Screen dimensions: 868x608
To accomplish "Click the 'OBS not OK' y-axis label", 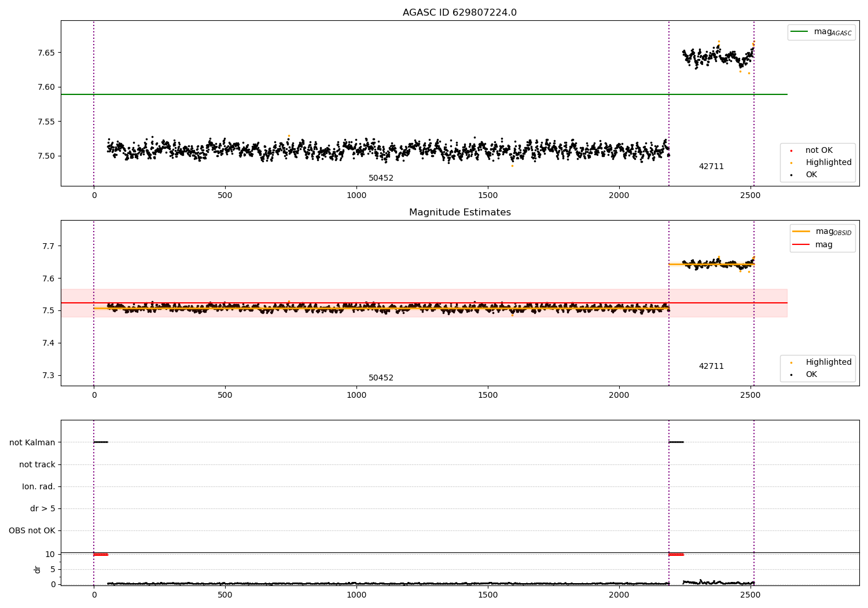I will (32, 530).
